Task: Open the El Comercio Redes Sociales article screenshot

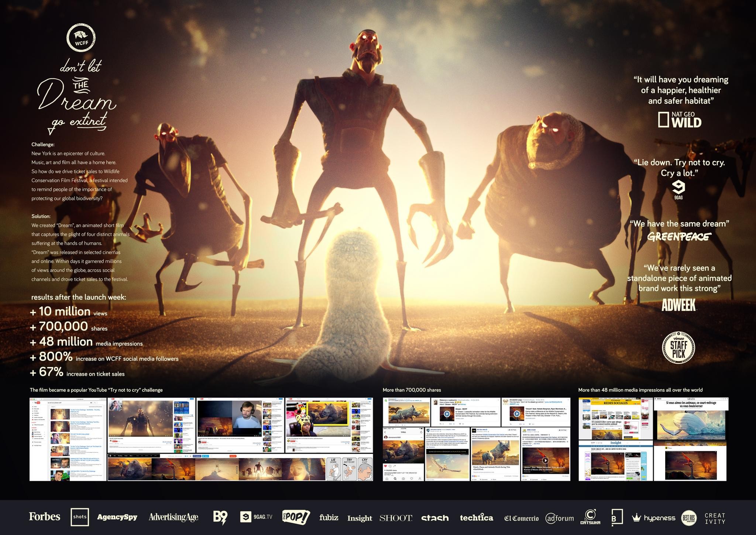Action: coord(615,418)
